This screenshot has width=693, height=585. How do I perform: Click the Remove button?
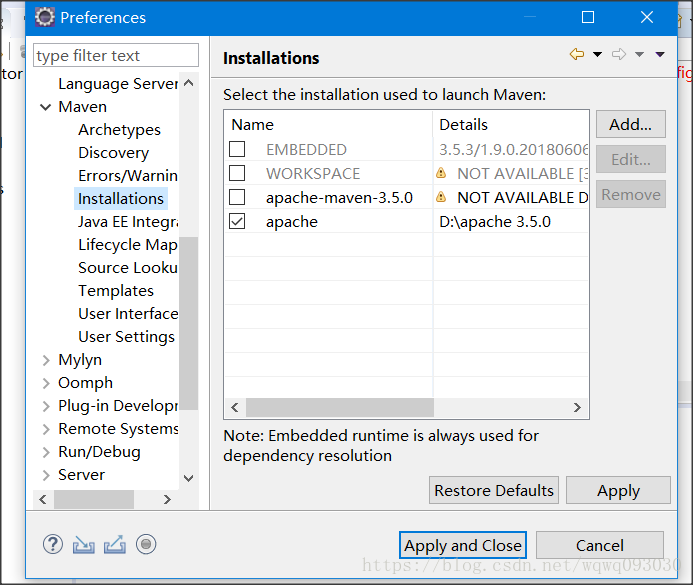[x=631, y=194]
